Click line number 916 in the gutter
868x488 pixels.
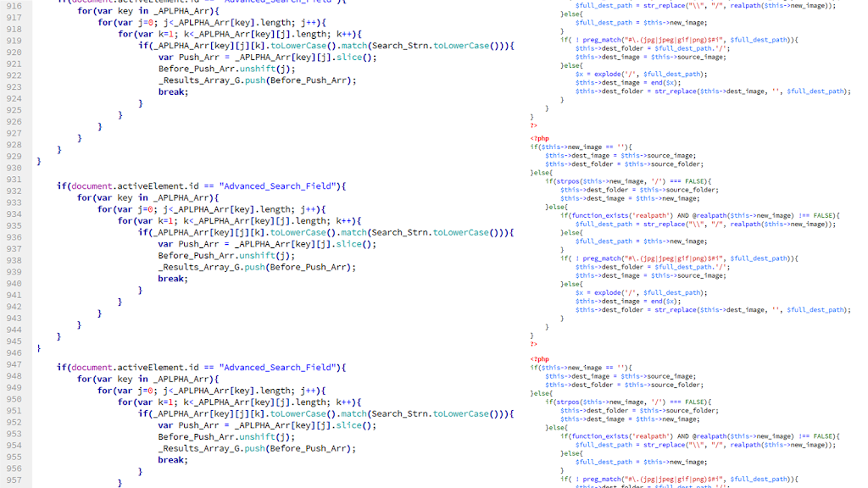(x=14, y=5)
